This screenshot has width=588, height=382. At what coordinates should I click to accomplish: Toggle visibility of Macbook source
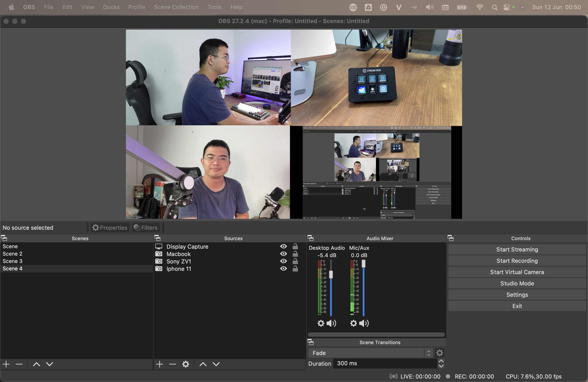283,254
